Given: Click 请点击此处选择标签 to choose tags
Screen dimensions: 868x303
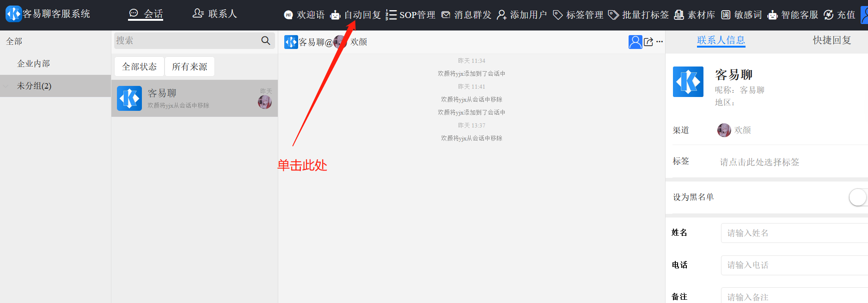Looking at the screenshot, I should click(760, 162).
